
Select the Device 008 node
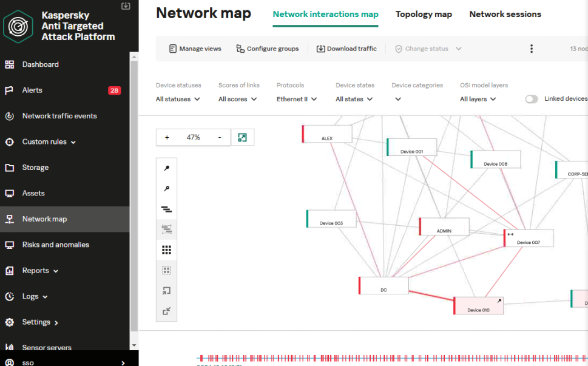pyautogui.click(x=495, y=160)
